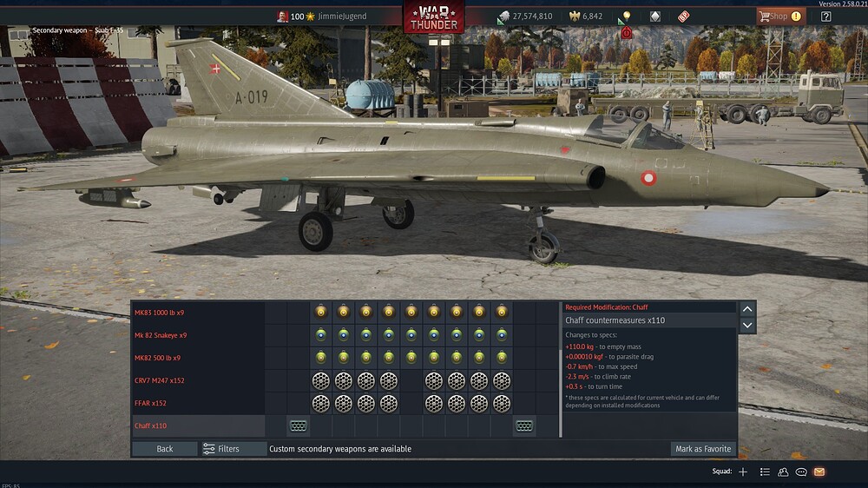Select the left chaff dispenser icon

tap(299, 426)
